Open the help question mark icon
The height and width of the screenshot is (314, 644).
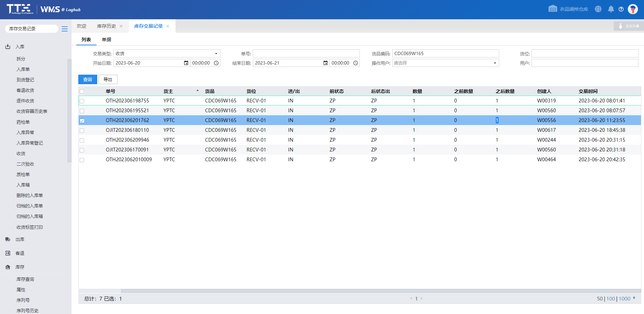tap(621, 9)
